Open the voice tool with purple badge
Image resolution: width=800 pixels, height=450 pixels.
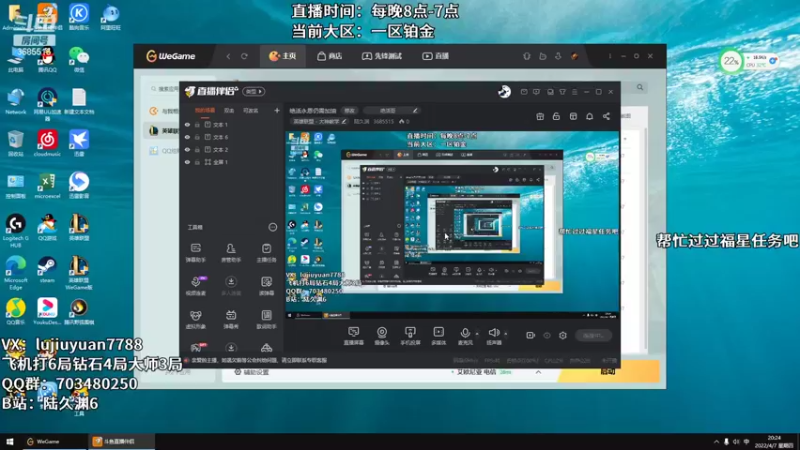(x=196, y=286)
